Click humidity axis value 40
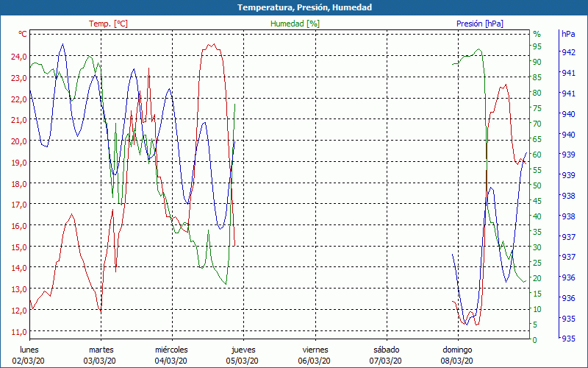Screen dimensions: 588x368 point(537,216)
